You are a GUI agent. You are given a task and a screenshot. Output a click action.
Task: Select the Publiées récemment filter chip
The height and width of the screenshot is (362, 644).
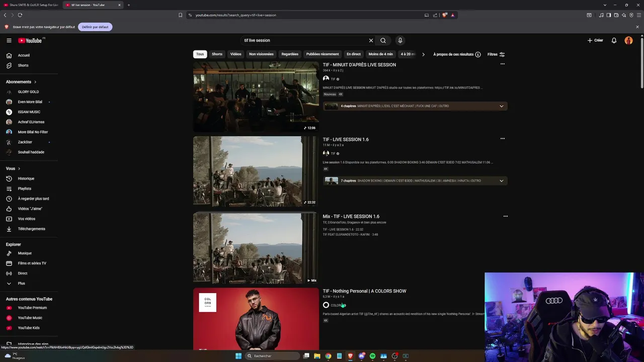pos(323,54)
